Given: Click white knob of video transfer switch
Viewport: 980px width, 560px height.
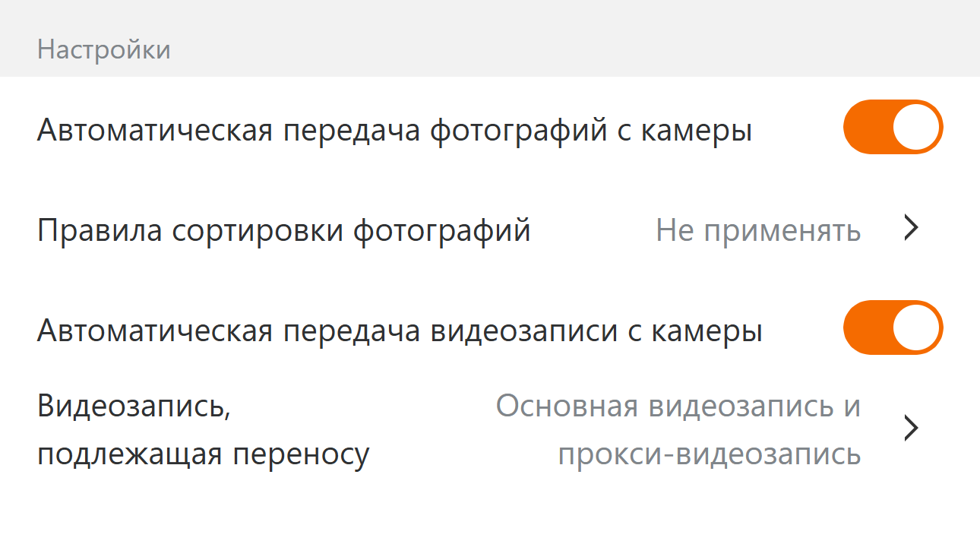Looking at the screenshot, I should (916, 327).
